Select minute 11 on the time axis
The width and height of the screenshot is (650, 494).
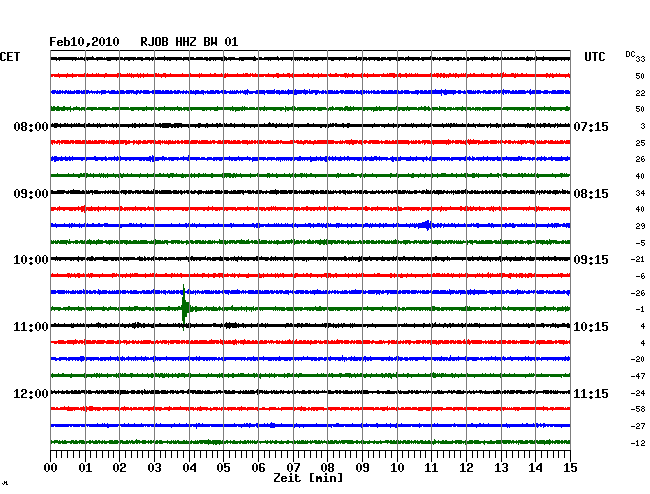click(431, 467)
